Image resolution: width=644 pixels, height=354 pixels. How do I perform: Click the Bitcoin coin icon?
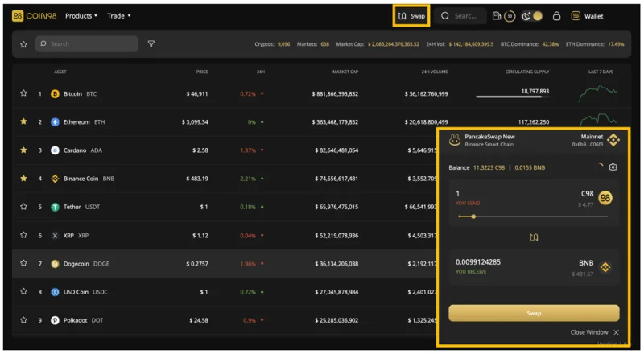click(55, 94)
